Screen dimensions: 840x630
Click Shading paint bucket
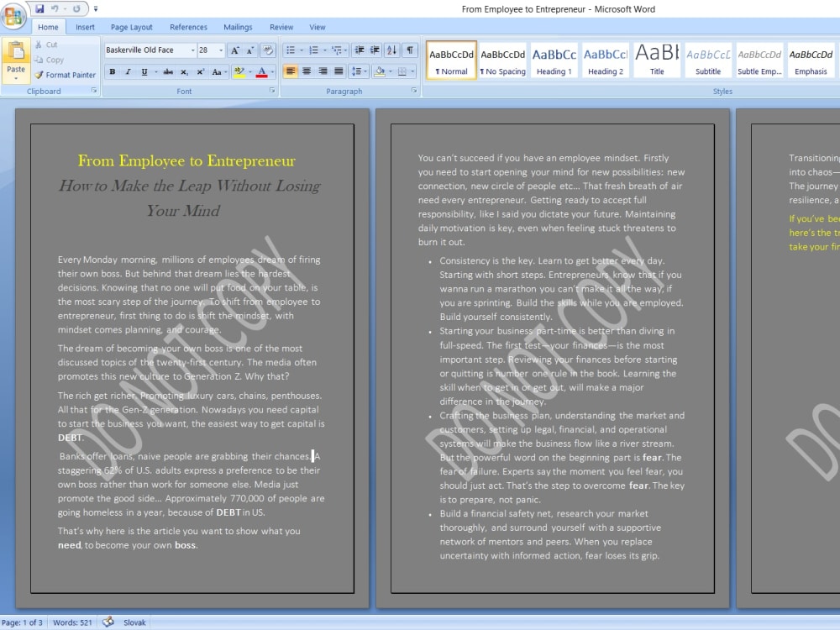coord(380,71)
